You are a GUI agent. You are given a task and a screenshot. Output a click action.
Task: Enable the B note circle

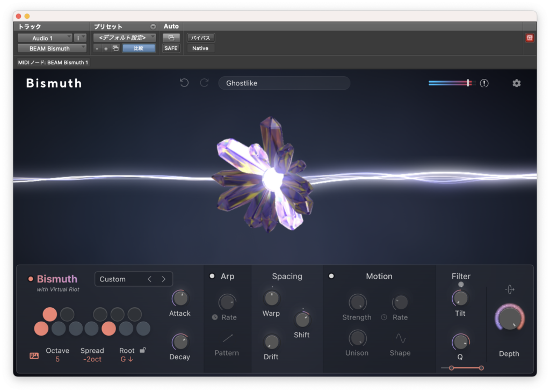(x=143, y=329)
